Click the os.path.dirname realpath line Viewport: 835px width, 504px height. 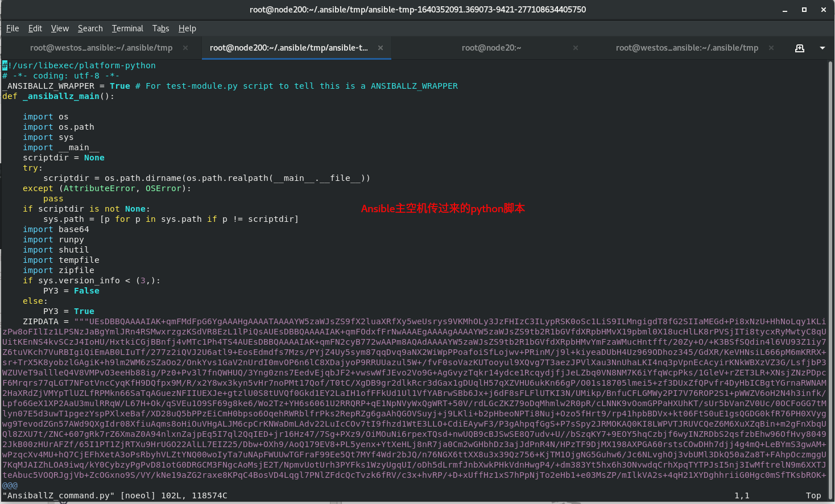point(206,178)
